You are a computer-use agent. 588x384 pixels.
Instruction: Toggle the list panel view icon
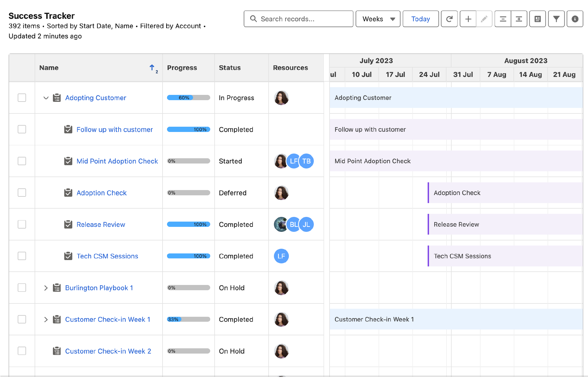click(537, 19)
